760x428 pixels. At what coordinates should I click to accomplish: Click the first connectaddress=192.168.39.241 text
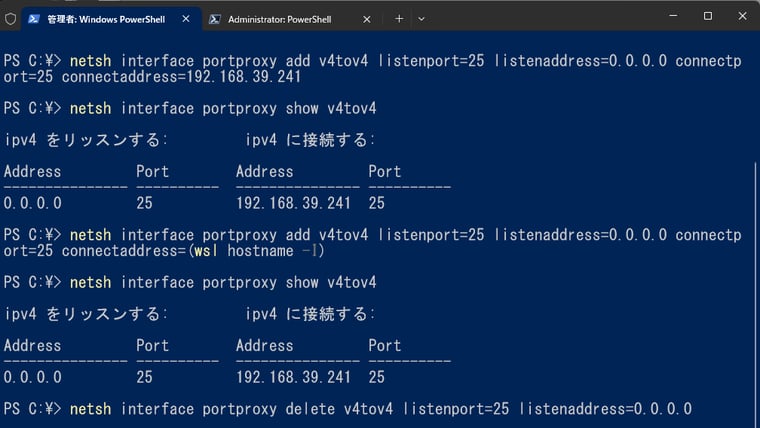click(x=181, y=77)
